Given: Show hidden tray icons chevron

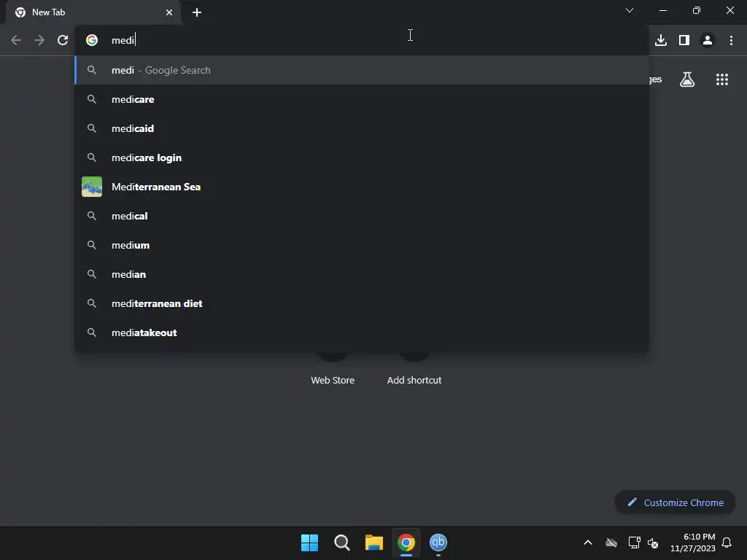Looking at the screenshot, I should (x=588, y=542).
